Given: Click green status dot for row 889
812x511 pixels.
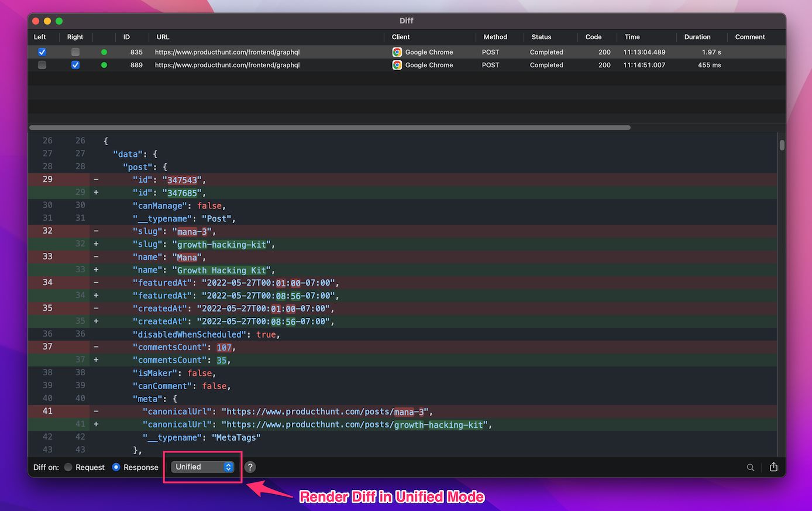Looking at the screenshot, I should (x=104, y=65).
